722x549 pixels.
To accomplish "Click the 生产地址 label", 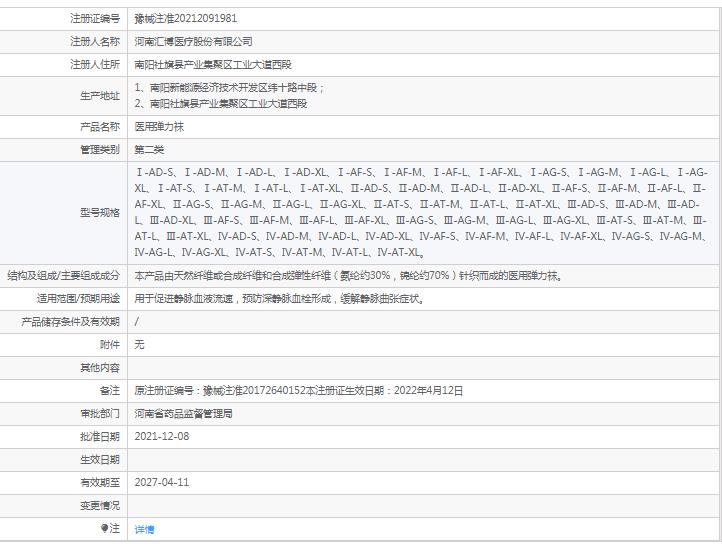I will pyautogui.click(x=100, y=96).
